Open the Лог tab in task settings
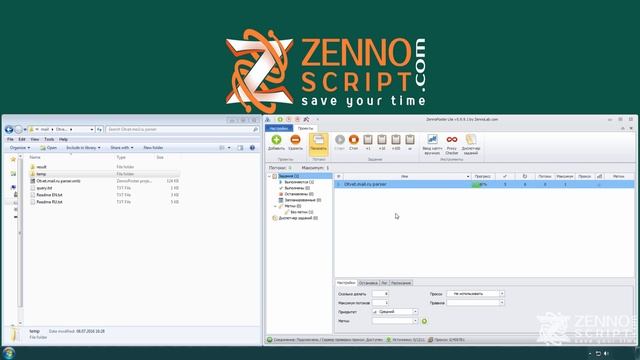640x360 pixels. tap(384, 283)
